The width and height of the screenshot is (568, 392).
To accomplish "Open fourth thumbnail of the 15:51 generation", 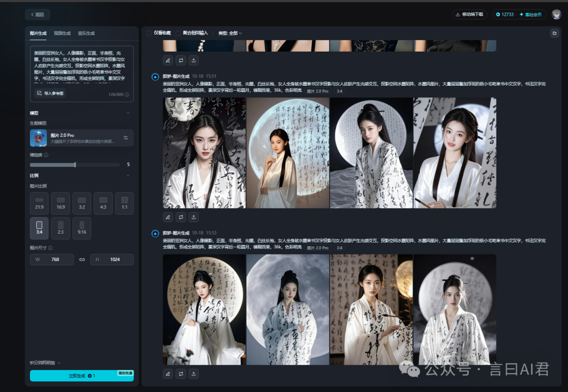I will pos(455,153).
